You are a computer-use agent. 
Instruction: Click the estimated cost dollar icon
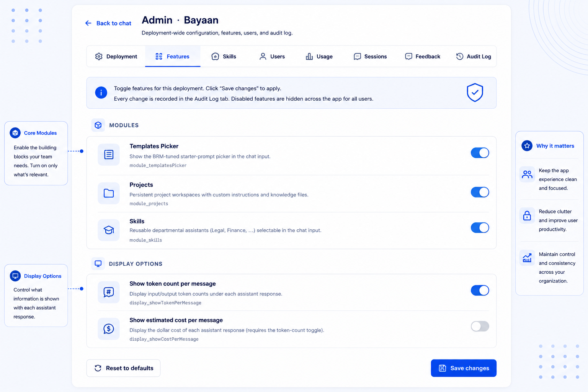109,328
